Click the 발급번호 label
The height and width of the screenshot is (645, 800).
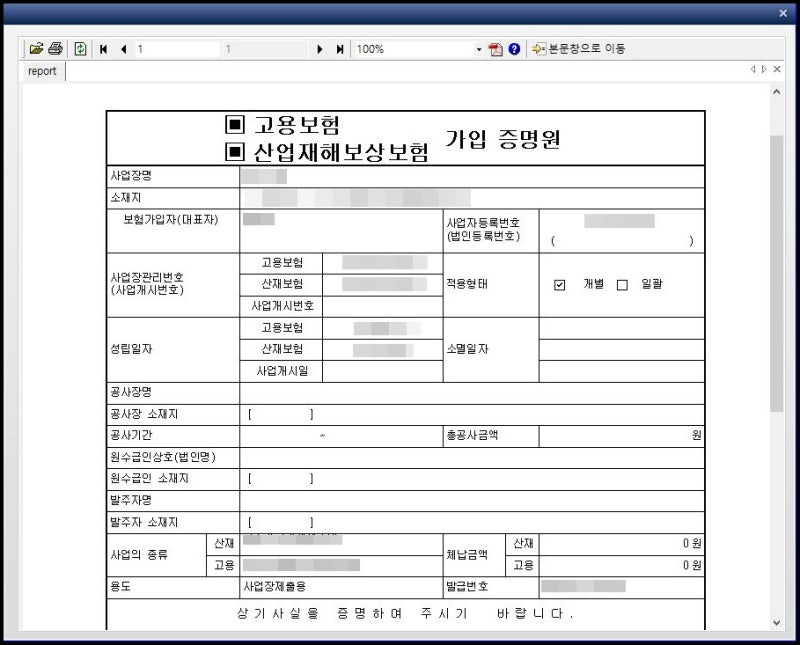coord(467,586)
